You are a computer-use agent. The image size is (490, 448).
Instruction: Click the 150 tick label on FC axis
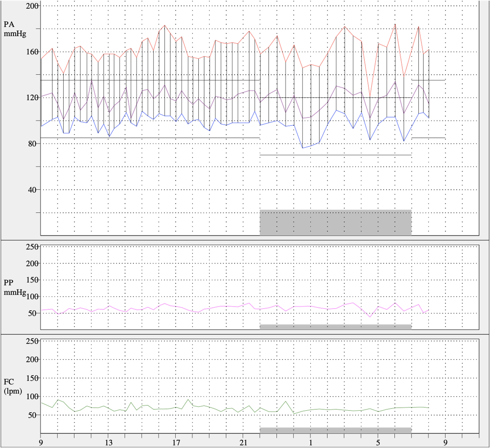tap(32, 378)
